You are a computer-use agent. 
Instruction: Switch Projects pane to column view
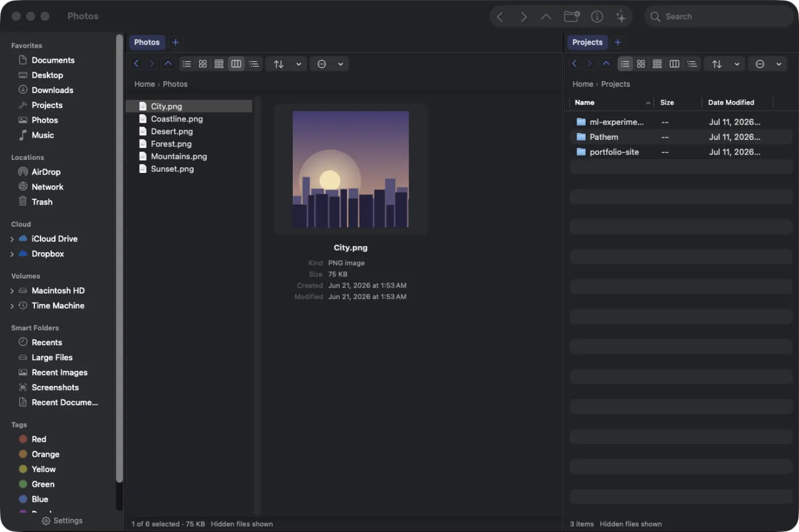pyautogui.click(x=675, y=64)
